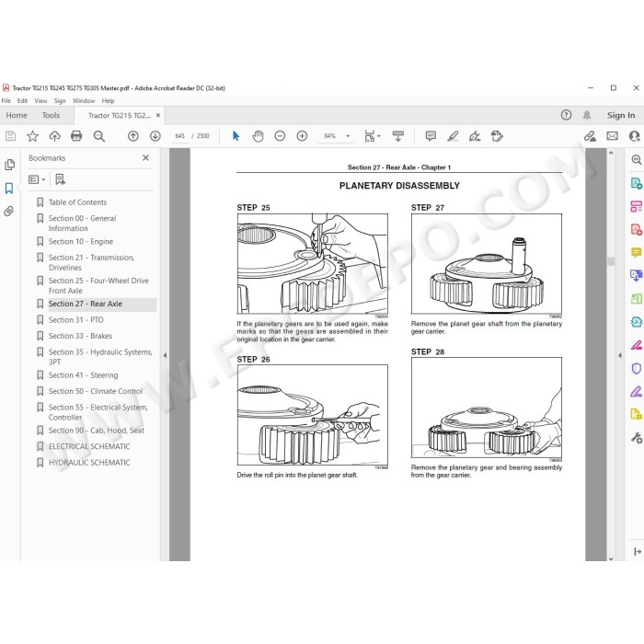This screenshot has width=644, height=644.
Task: Open the Window menu
Action: [x=84, y=100]
